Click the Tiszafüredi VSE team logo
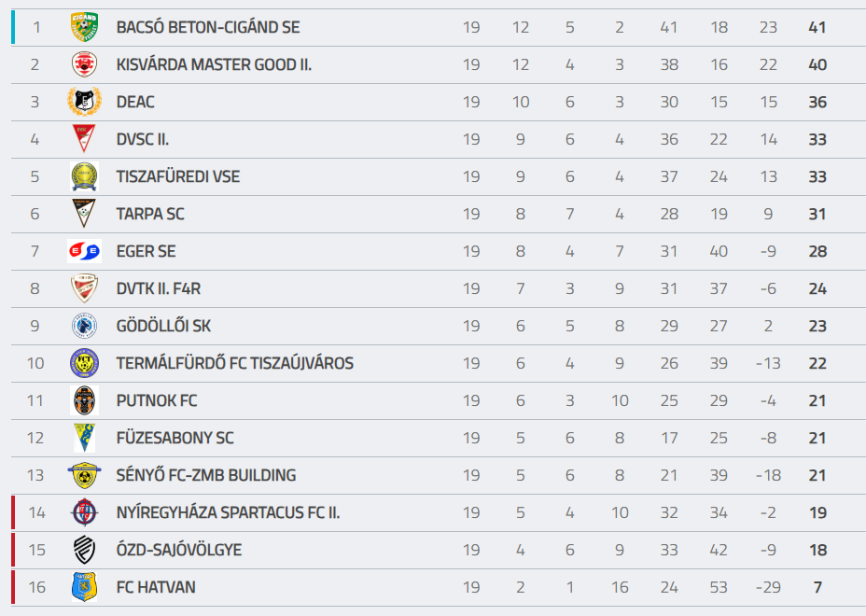The width and height of the screenshot is (866, 616). click(84, 176)
